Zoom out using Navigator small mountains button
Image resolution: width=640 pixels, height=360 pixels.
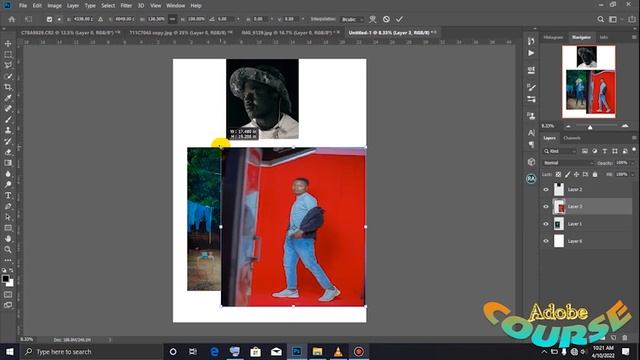coord(568,126)
